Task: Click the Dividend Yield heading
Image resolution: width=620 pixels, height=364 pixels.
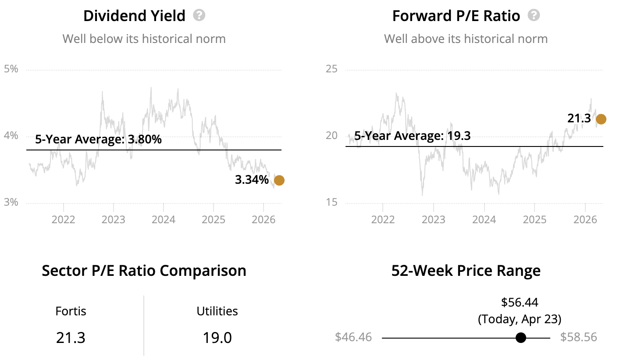Action: (x=134, y=16)
